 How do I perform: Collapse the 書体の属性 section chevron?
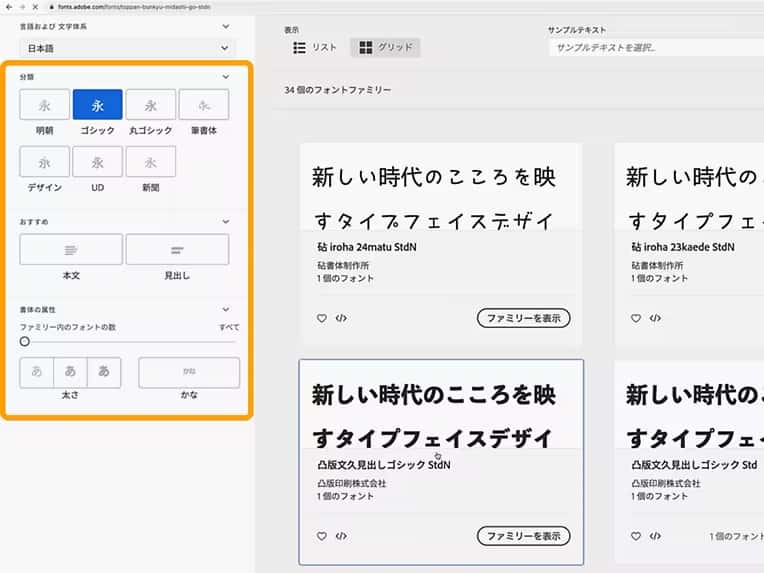point(226,309)
